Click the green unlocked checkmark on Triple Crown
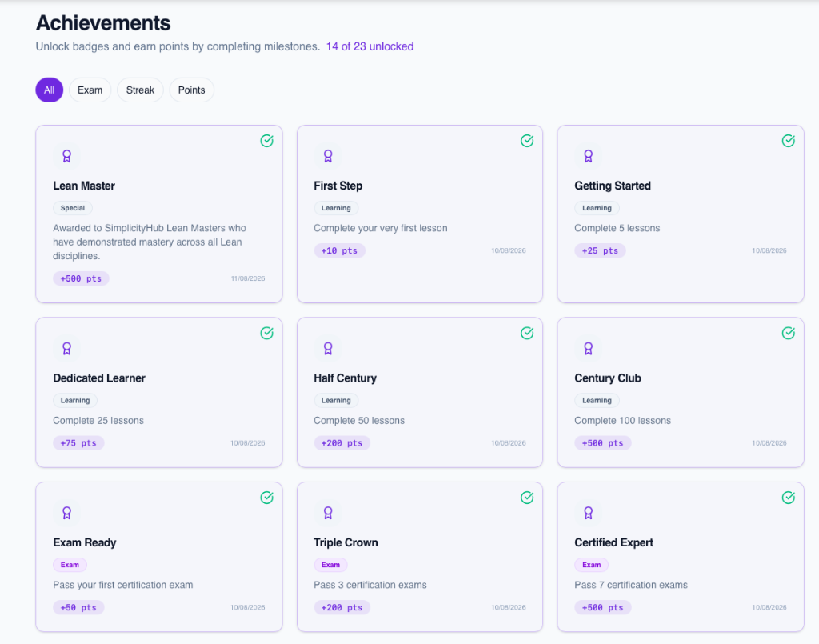Image resolution: width=819 pixels, height=644 pixels. click(x=527, y=498)
